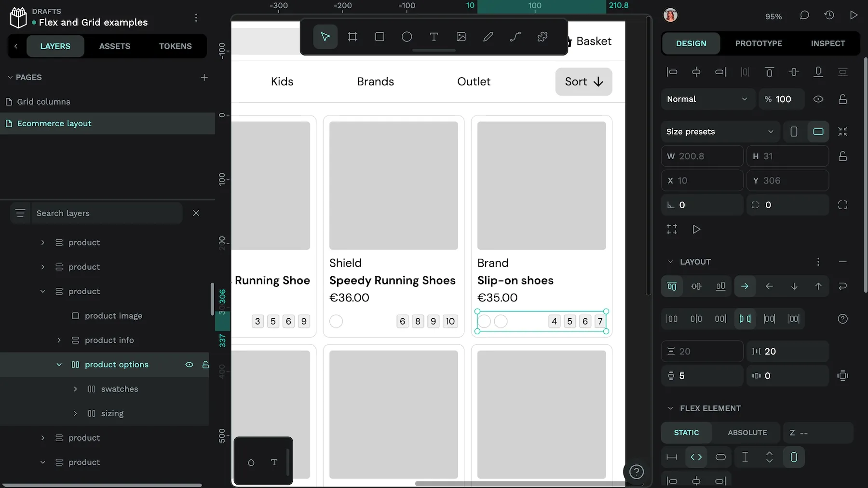Select the Path (curve) tool
This screenshot has width=868, height=488.
pyautogui.click(x=515, y=37)
